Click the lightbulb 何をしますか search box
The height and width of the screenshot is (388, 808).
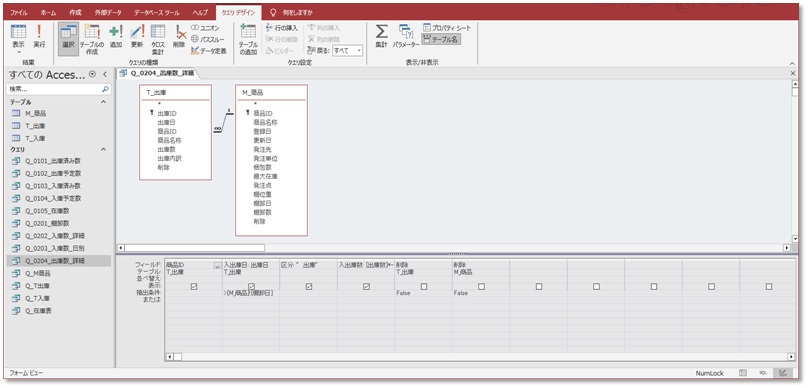293,12
